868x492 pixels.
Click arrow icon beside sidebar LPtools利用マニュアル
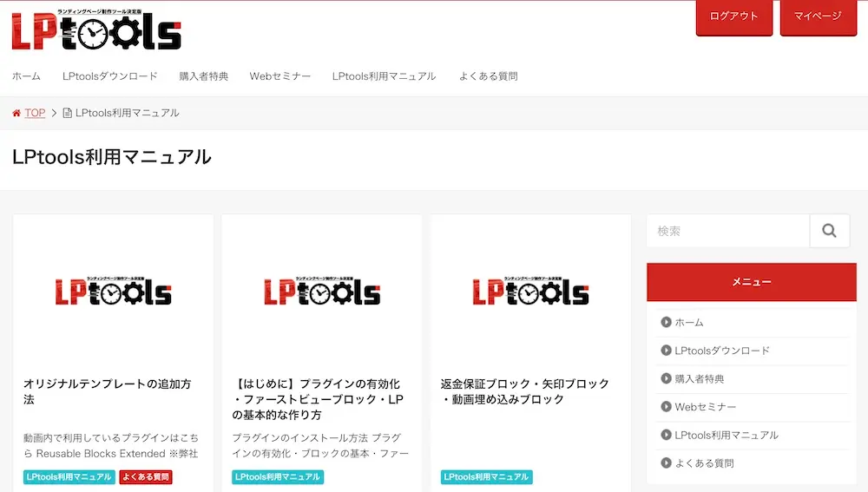click(666, 435)
